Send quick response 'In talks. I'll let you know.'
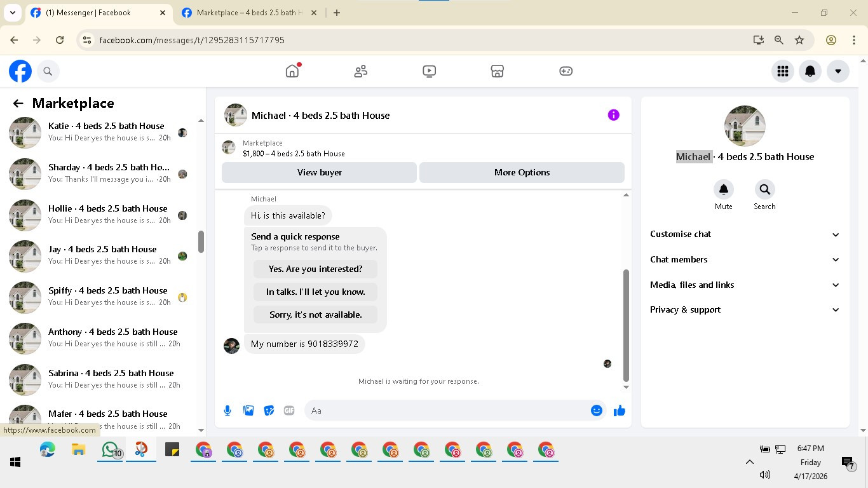The image size is (868, 488). point(315,292)
